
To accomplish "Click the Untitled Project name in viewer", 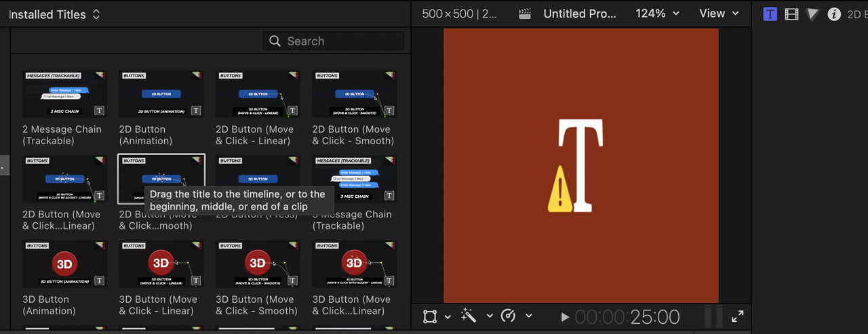I will pyautogui.click(x=580, y=14).
